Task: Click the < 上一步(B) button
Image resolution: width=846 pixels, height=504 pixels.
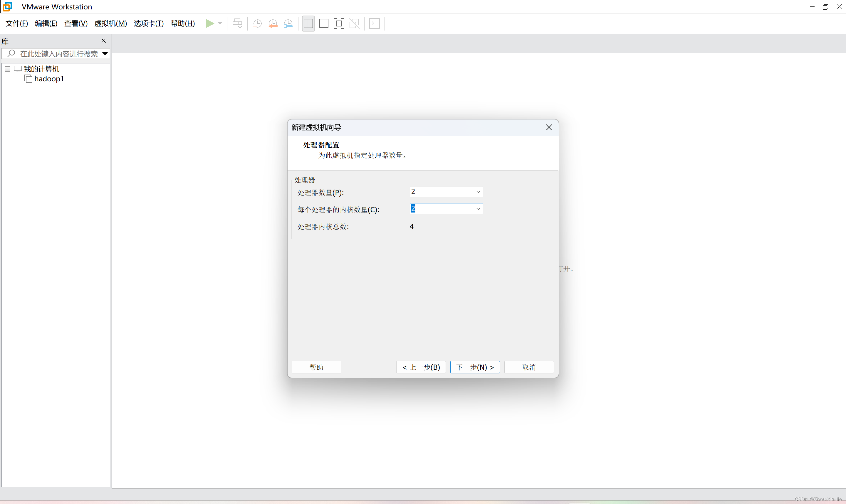Action: [421, 367]
